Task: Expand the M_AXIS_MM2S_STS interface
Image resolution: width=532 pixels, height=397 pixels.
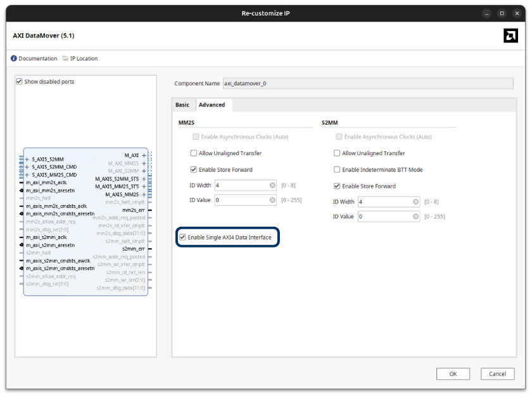Action: (143, 186)
